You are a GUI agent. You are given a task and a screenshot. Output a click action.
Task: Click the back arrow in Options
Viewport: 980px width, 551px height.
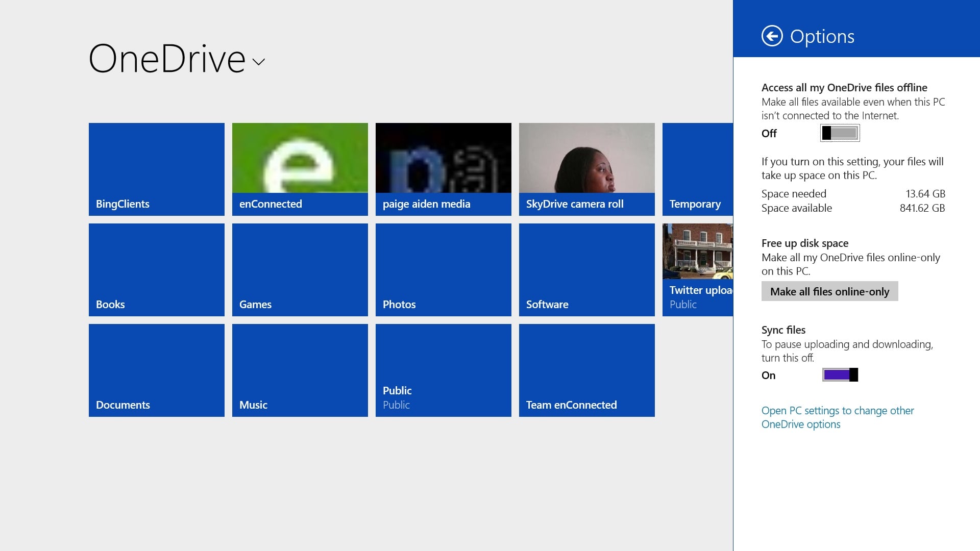click(x=772, y=36)
